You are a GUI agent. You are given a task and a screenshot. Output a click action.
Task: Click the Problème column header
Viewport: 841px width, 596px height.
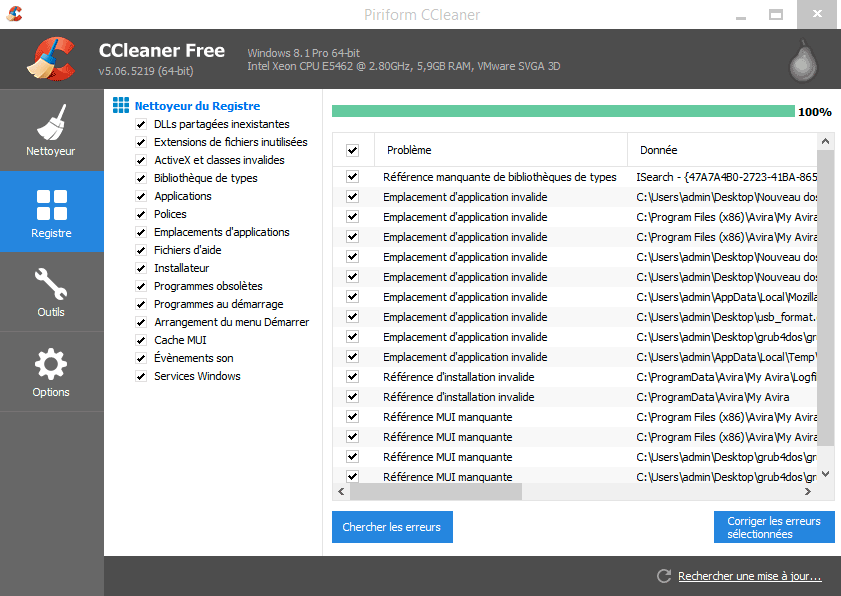pyautogui.click(x=500, y=150)
